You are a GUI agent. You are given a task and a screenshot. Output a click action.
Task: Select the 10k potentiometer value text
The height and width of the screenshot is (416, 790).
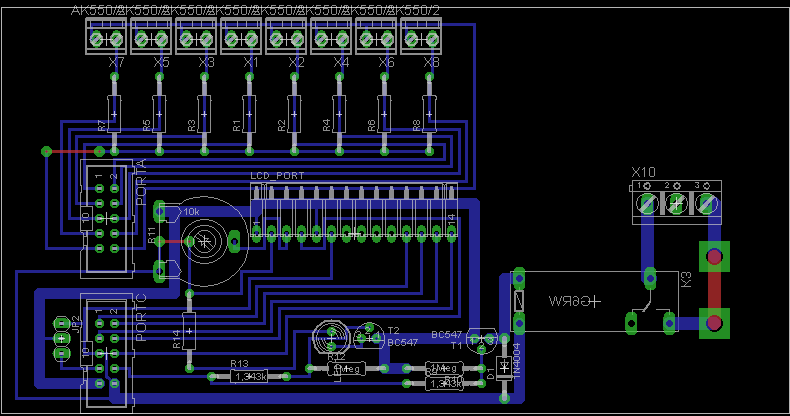point(191,212)
